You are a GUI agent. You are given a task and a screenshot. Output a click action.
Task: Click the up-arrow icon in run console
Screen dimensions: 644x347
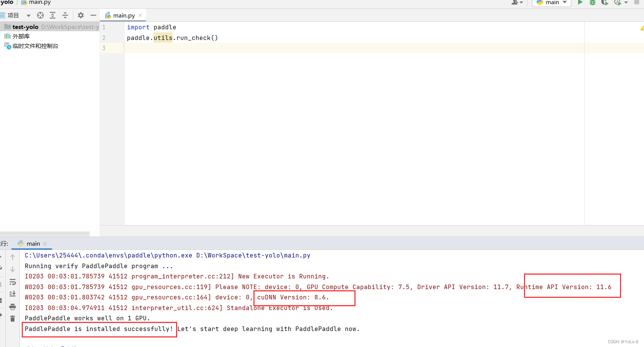point(13,257)
